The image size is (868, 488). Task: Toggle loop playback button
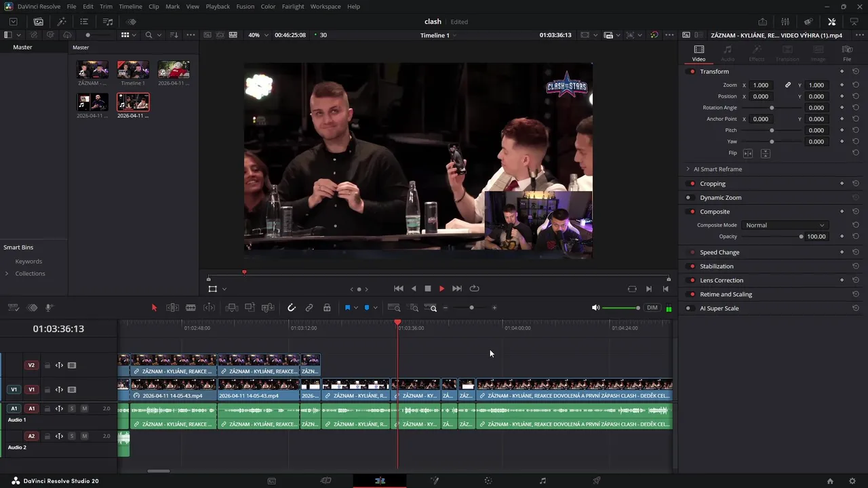pyautogui.click(x=474, y=289)
